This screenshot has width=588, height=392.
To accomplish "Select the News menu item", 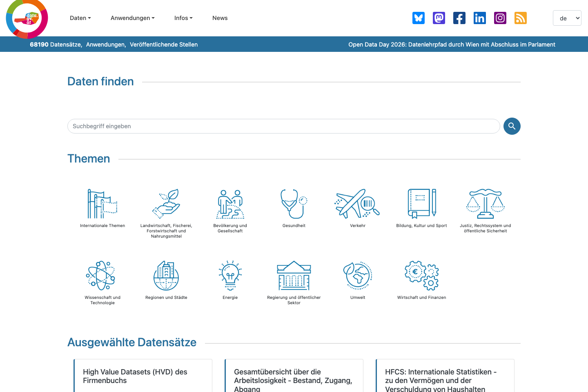I will click(220, 18).
